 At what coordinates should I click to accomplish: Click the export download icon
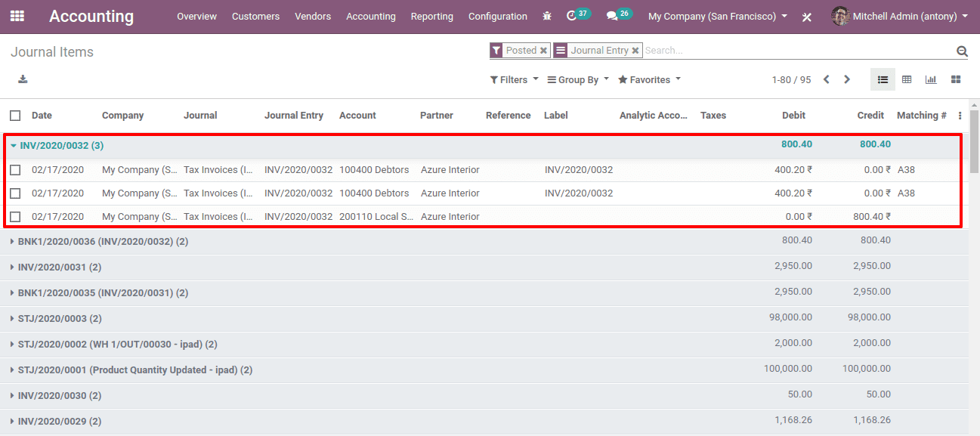point(23,79)
